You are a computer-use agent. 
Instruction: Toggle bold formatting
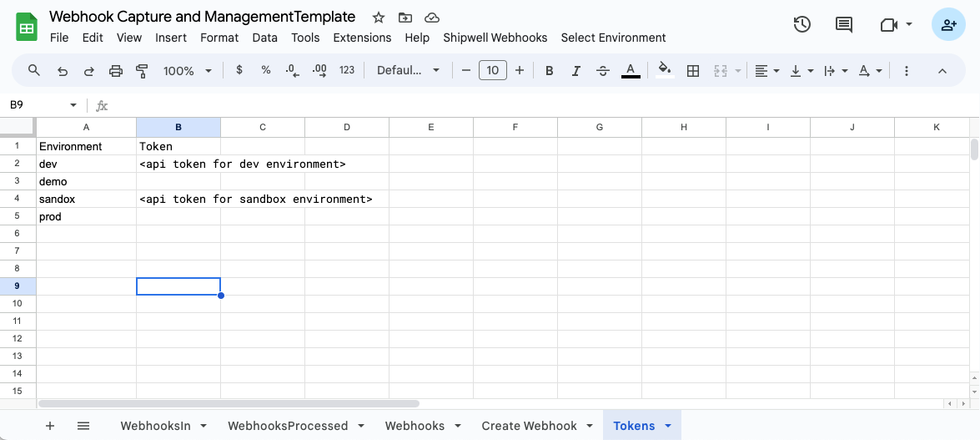tap(550, 71)
